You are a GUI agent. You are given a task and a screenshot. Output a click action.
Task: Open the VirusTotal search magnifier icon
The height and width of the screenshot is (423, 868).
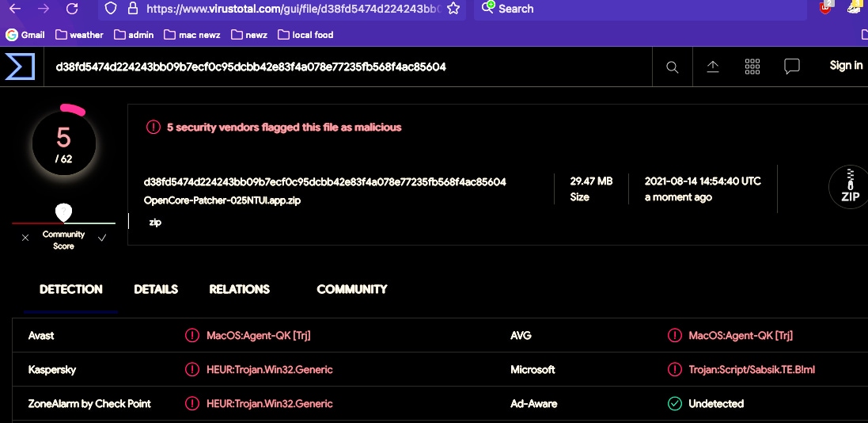[x=672, y=67]
